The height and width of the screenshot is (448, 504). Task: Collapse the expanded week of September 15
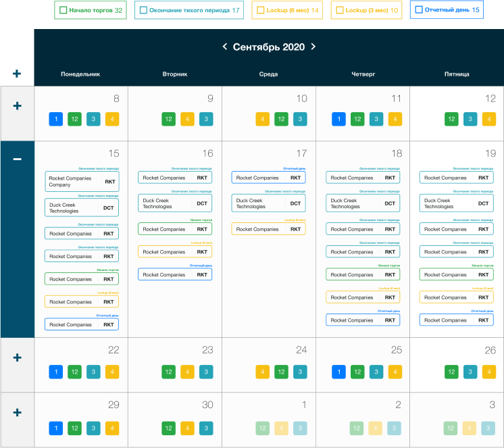[x=17, y=159]
